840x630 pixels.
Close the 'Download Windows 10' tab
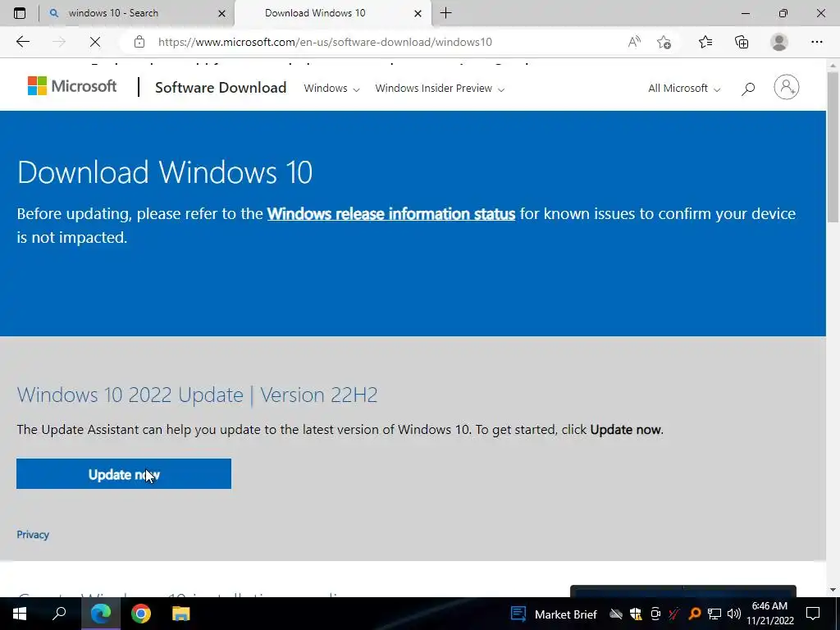click(x=418, y=13)
